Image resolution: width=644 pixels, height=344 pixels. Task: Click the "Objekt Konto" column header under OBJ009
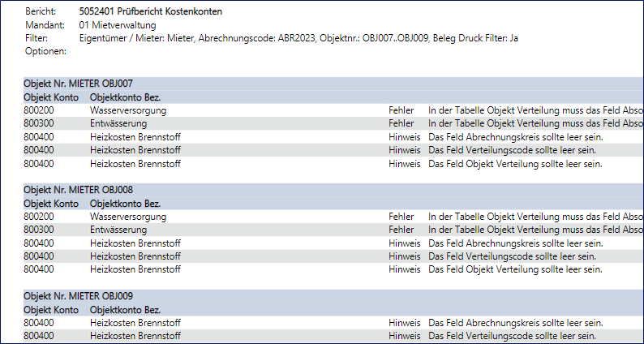click(51, 310)
